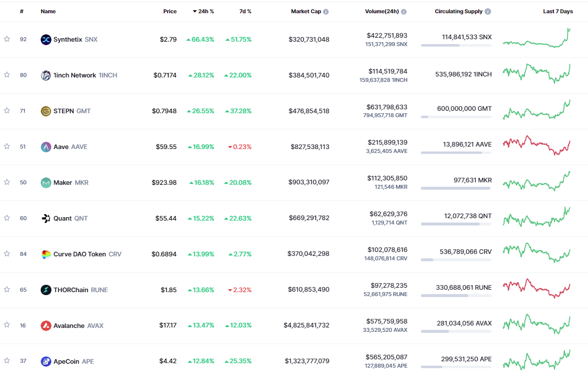Screen dimensions: 588x375
Task: Click the Last 7 Days header
Action: (x=558, y=11)
